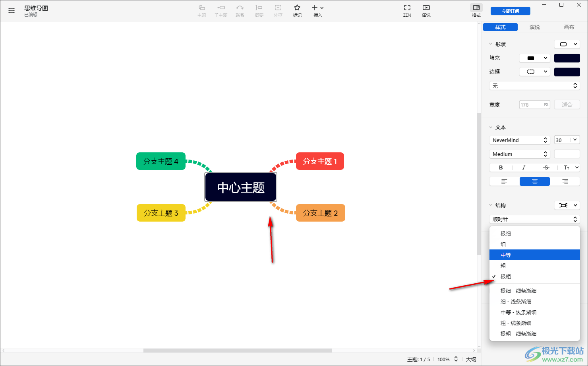Switch to the 样式 style tab
This screenshot has height=366, width=588.
[500, 27]
